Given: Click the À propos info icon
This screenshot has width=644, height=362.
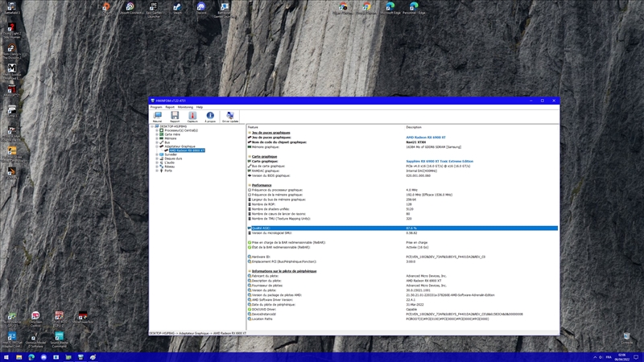Looking at the screenshot, I should (210, 117).
